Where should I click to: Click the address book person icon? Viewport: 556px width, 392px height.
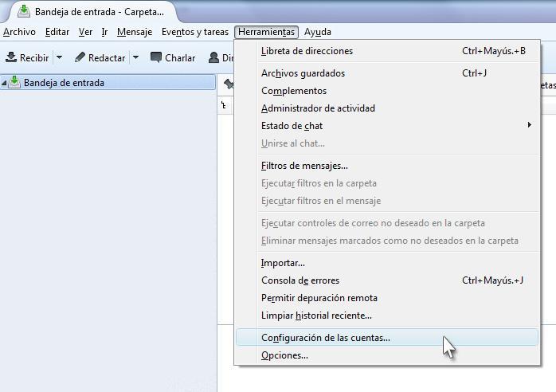213,57
